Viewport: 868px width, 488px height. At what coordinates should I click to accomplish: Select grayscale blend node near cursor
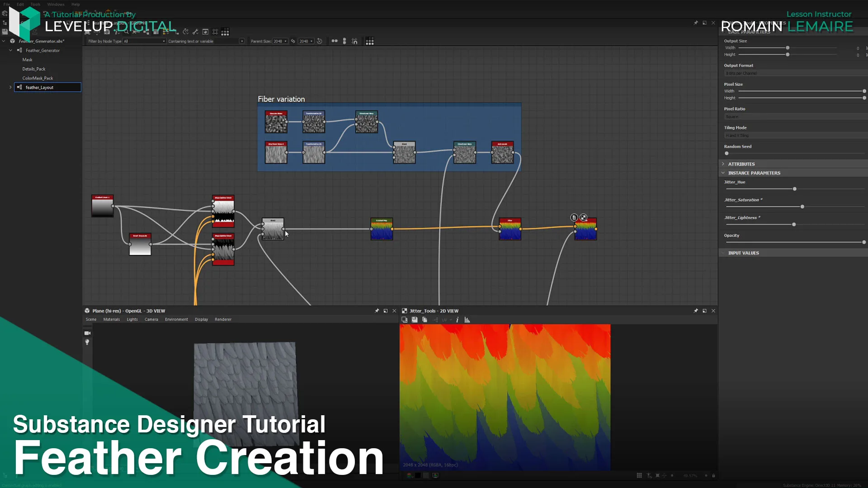[273, 229]
